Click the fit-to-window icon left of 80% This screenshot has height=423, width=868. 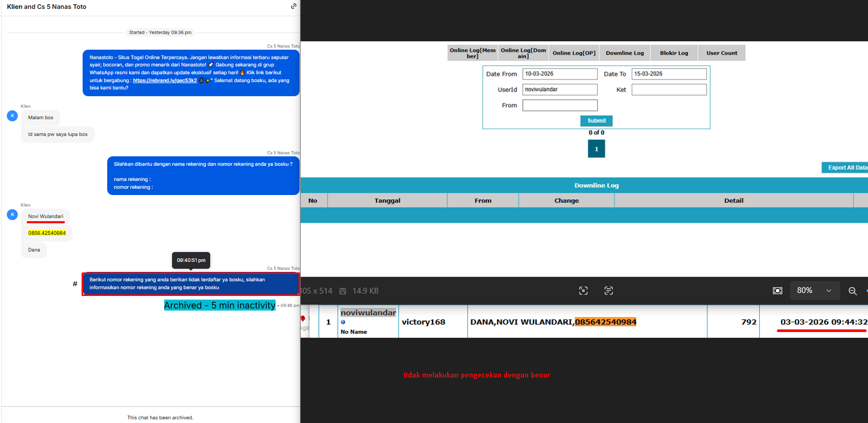778,291
